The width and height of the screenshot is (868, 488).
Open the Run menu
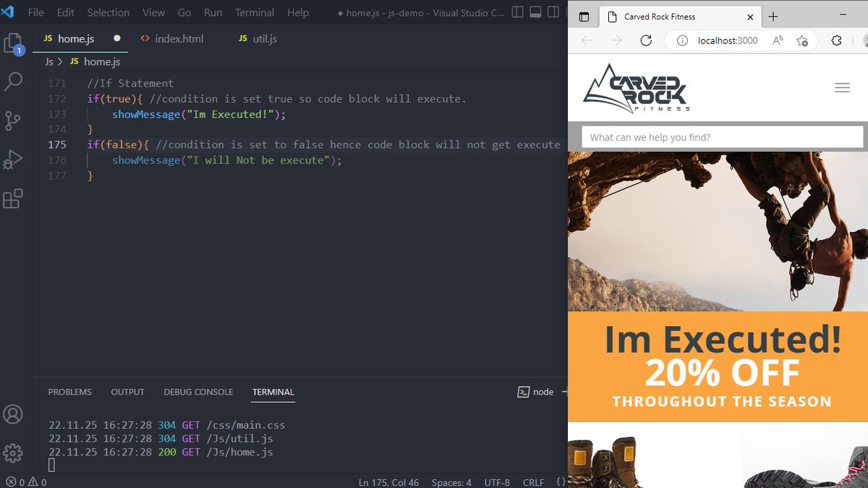click(213, 13)
